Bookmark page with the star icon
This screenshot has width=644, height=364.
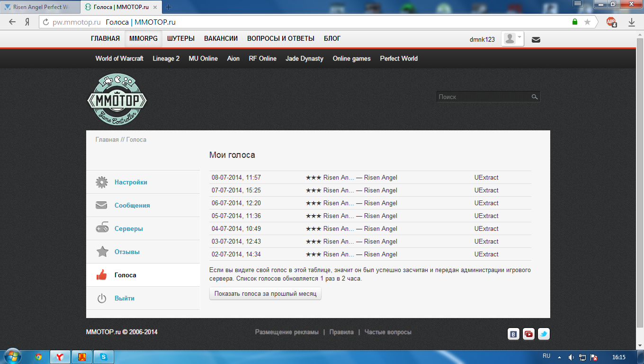point(587,22)
